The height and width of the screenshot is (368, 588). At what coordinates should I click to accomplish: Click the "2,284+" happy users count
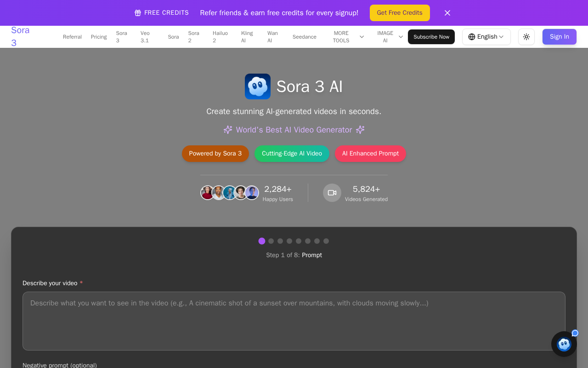coord(278,189)
